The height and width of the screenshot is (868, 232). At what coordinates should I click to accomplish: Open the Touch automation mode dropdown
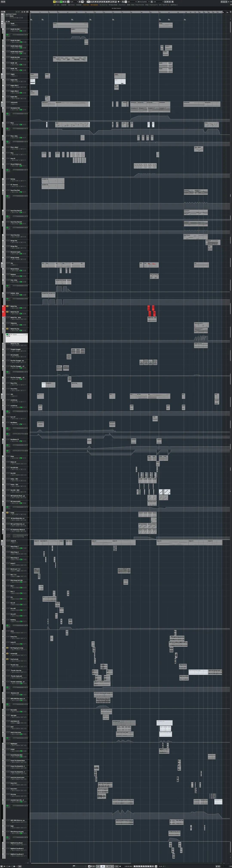pyautogui.click(x=74, y=2)
